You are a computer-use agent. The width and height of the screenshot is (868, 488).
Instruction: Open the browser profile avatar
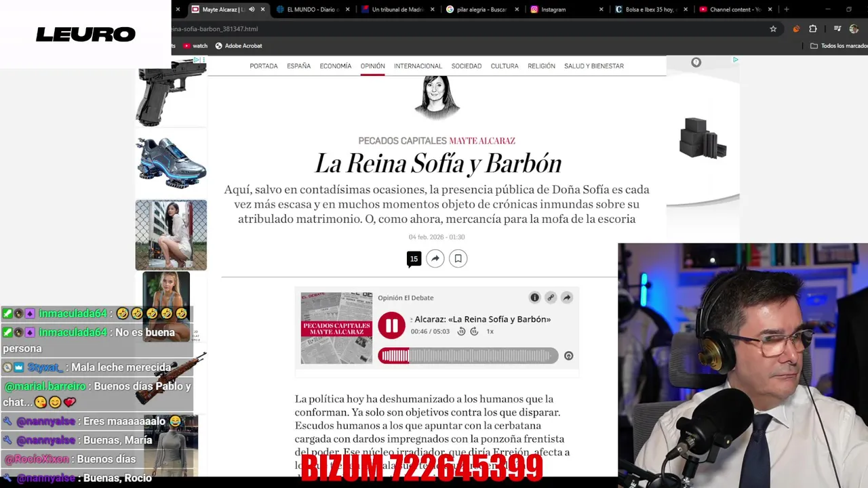(854, 28)
